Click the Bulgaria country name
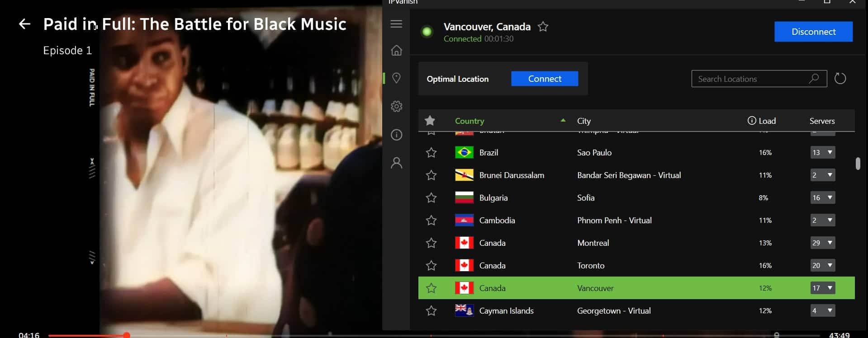 click(493, 197)
